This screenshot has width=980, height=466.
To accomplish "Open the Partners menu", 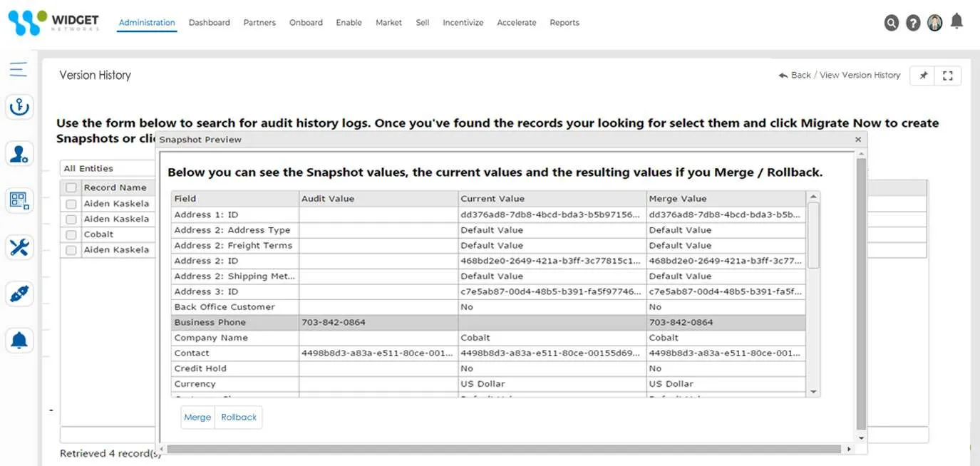I will point(259,23).
